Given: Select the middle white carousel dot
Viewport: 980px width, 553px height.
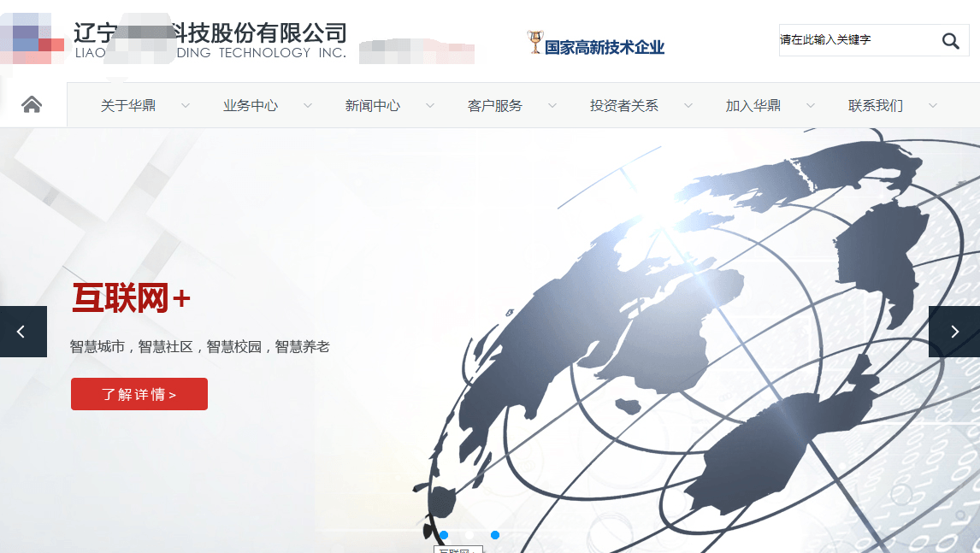Looking at the screenshot, I should click(469, 535).
